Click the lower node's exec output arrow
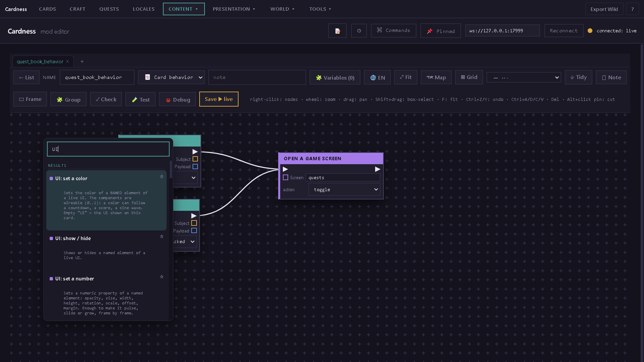The width and height of the screenshot is (644, 362). [194, 216]
